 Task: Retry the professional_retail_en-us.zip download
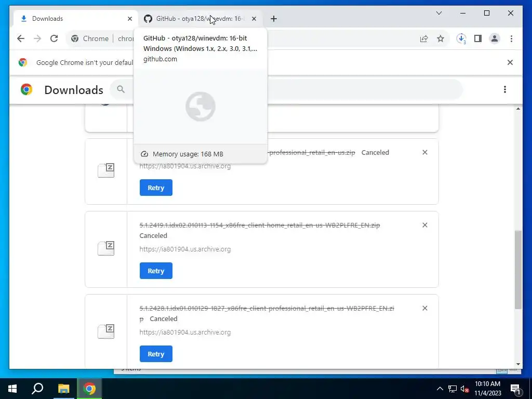[x=156, y=188]
